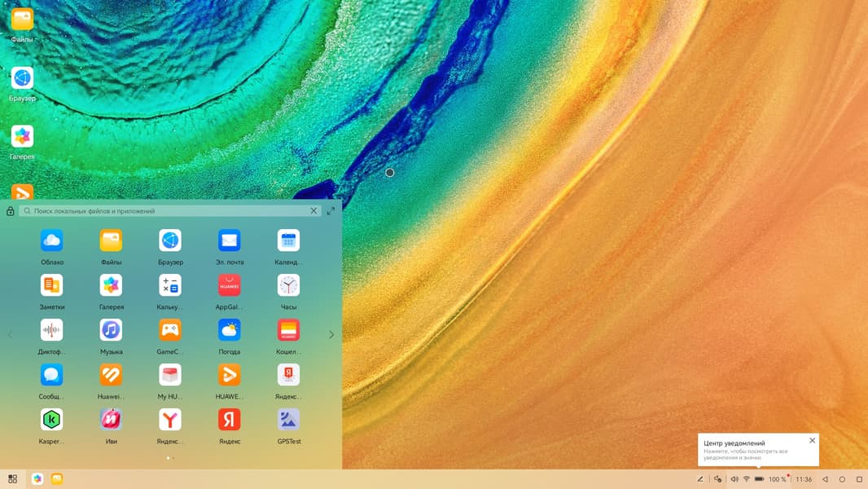Open the Календ.. calendar app

point(288,241)
